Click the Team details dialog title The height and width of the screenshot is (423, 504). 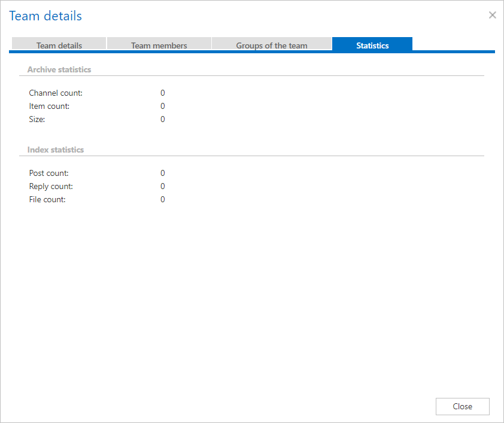tap(45, 16)
